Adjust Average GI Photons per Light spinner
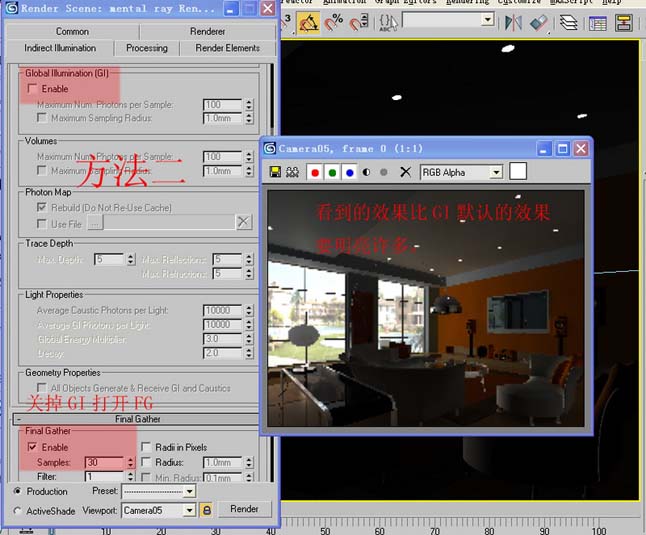Image resolution: width=646 pixels, height=535 pixels. [249, 325]
